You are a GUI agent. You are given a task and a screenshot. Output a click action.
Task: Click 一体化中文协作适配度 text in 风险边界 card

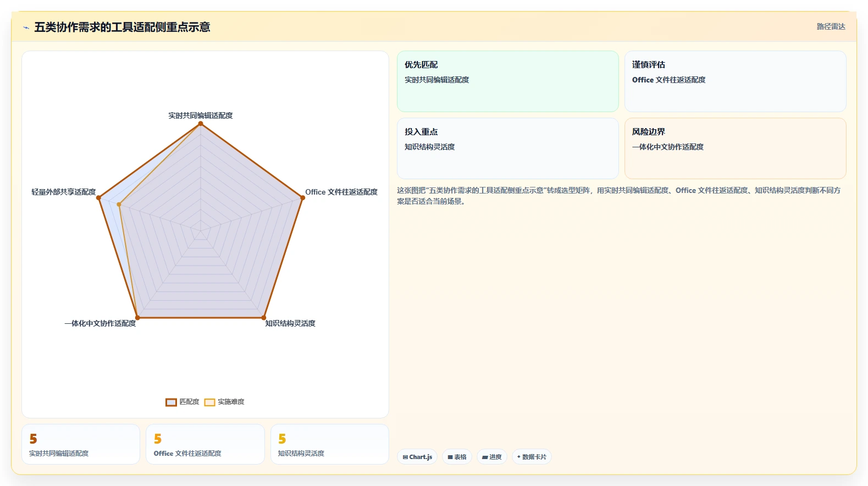click(x=668, y=147)
